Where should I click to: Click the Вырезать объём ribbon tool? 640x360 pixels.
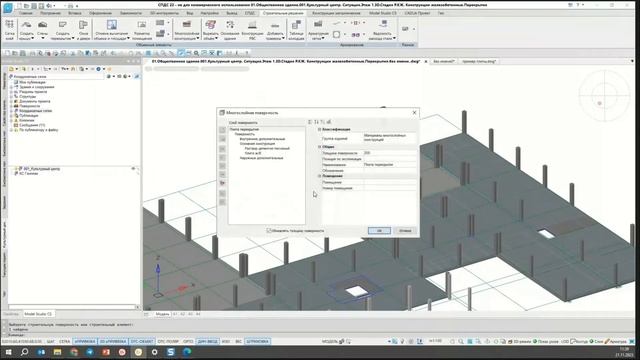tap(211, 29)
